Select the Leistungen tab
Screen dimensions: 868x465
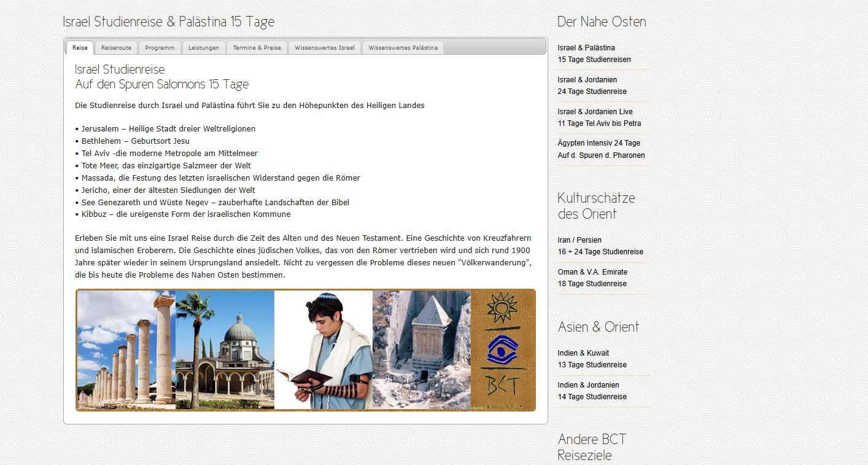204,48
